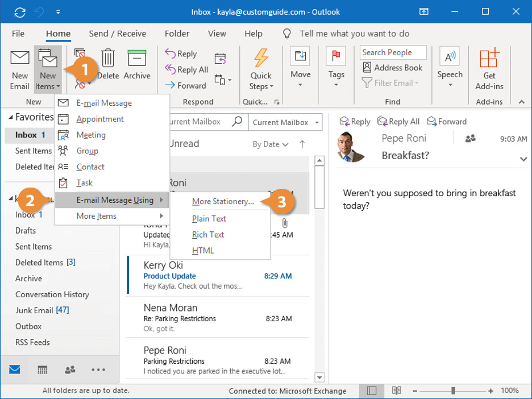Click the Get Add-ins icon
The height and width of the screenshot is (399, 532).
(489, 59)
